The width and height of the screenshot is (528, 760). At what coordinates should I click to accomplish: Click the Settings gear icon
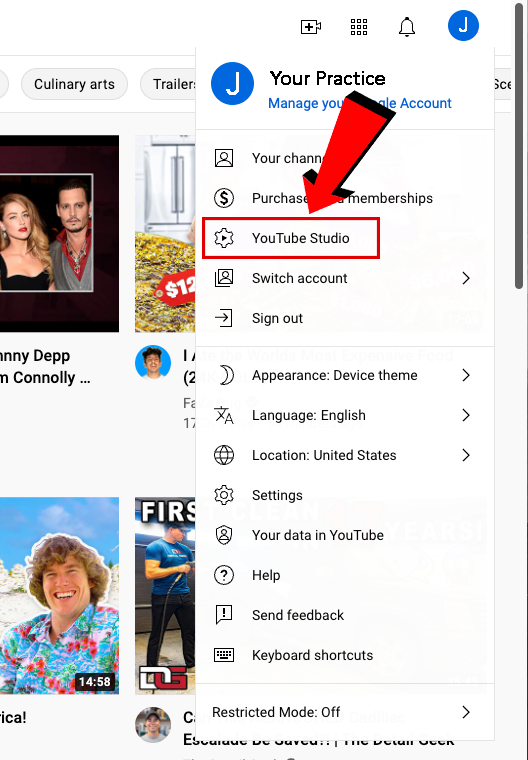coord(224,495)
